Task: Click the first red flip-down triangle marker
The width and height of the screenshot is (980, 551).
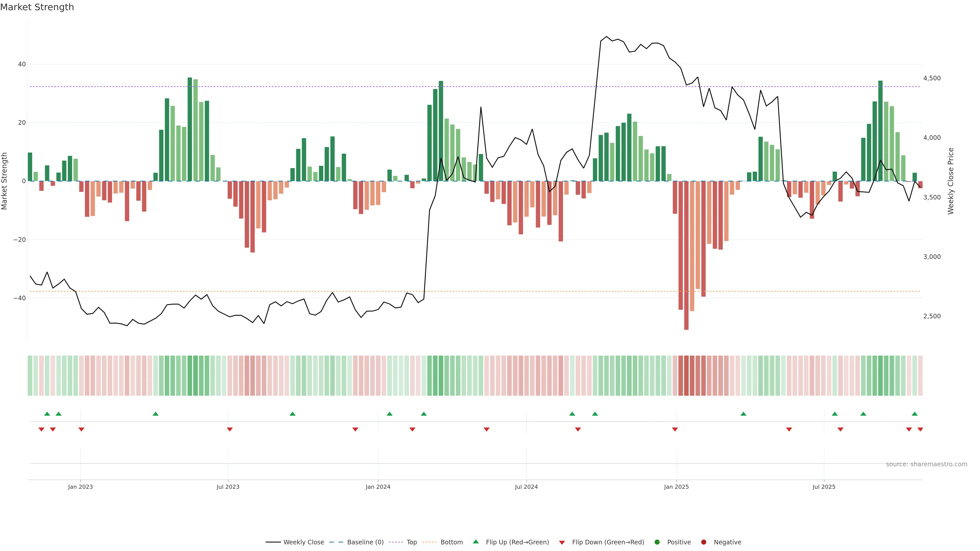Action: tap(41, 429)
